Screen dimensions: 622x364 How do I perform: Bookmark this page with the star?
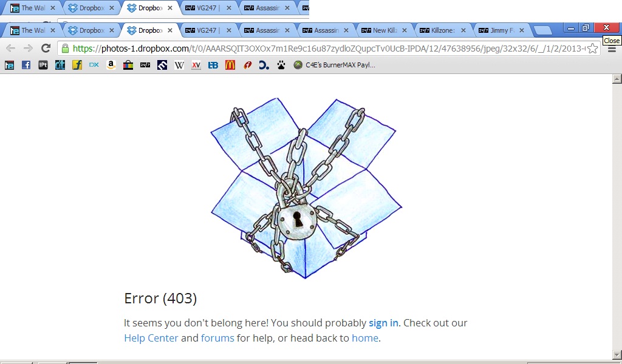592,49
